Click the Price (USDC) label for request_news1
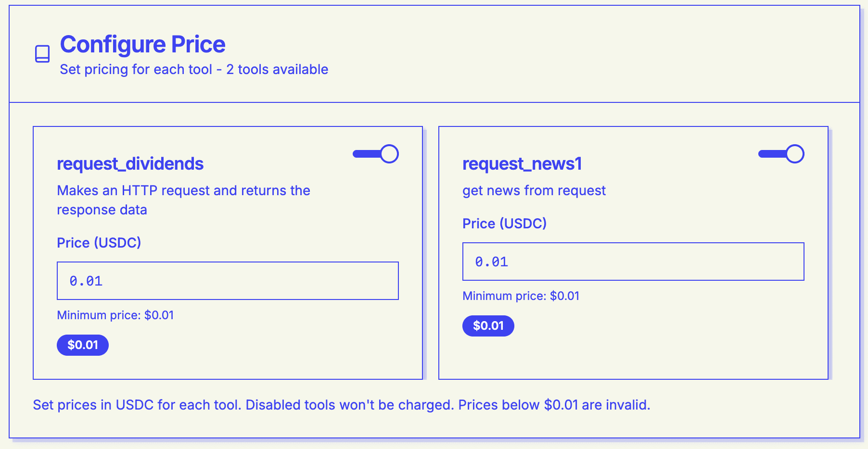868x449 pixels. (x=505, y=224)
